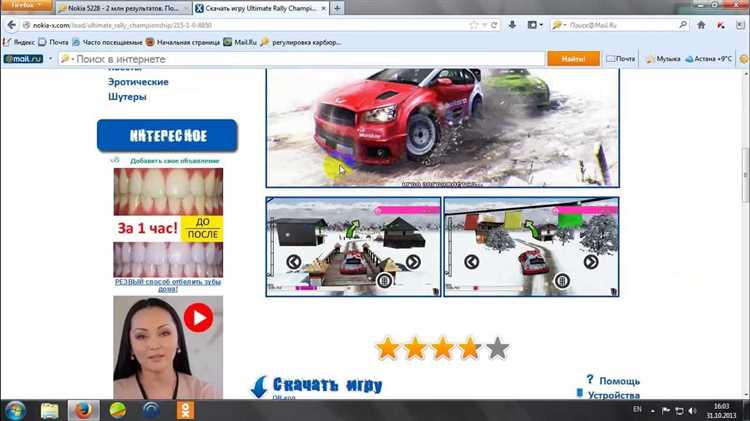Open the Устройства link

pyautogui.click(x=614, y=395)
